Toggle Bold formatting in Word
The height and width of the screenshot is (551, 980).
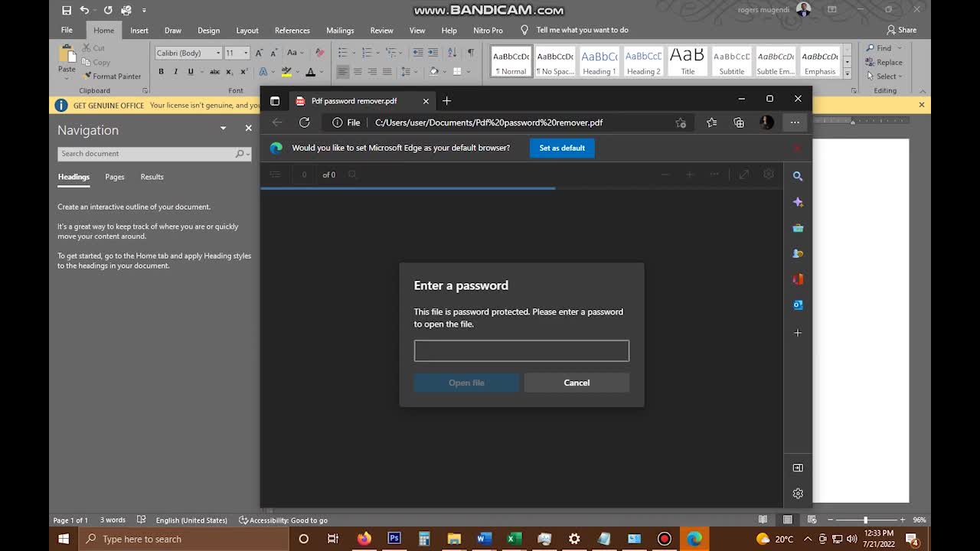(x=161, y=71)
